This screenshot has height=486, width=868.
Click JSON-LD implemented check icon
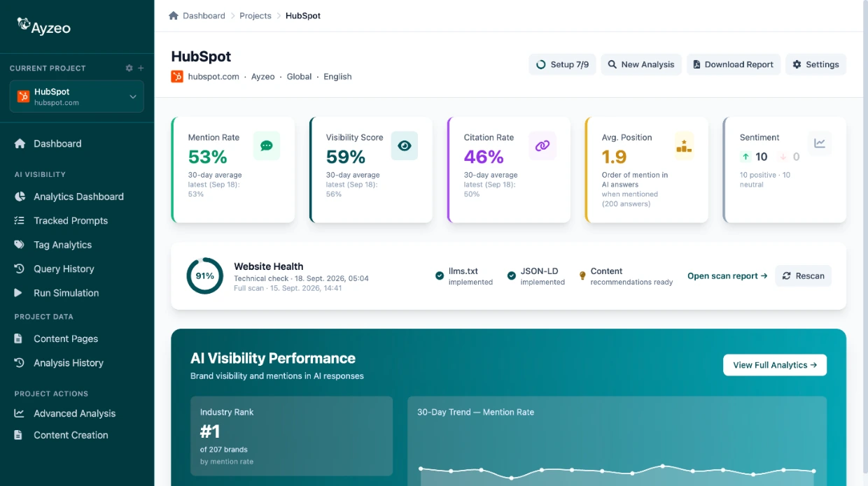pyautogui.click(x=512, y=276)
